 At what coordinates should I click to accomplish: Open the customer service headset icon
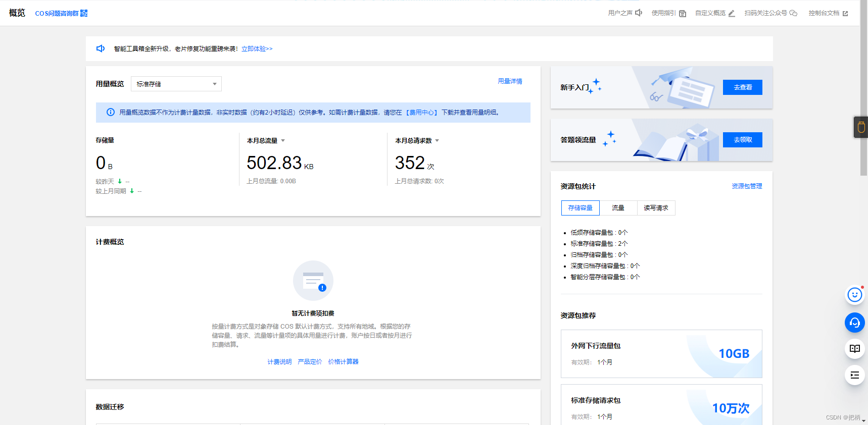coord(855,323)
